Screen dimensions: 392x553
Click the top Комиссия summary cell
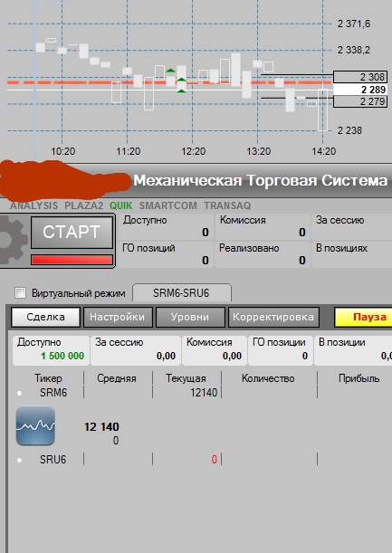point(263,226)
